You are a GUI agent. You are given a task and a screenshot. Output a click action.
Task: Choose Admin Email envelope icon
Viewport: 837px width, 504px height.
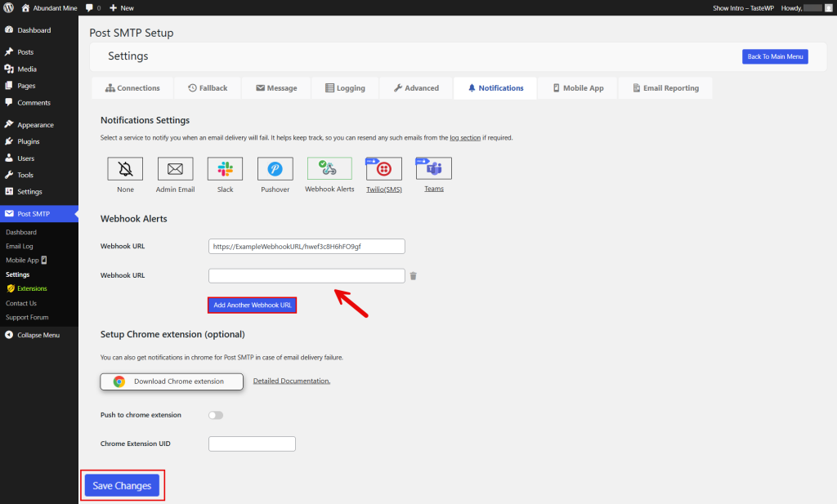[x=175, y=169]
